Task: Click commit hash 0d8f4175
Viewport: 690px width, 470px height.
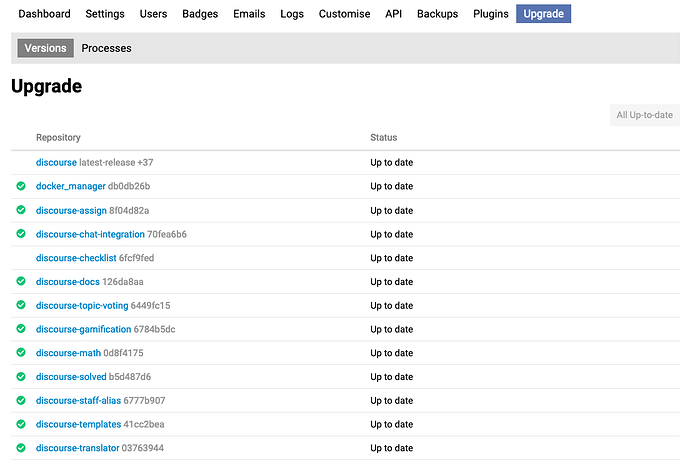Action: point(123,353)
